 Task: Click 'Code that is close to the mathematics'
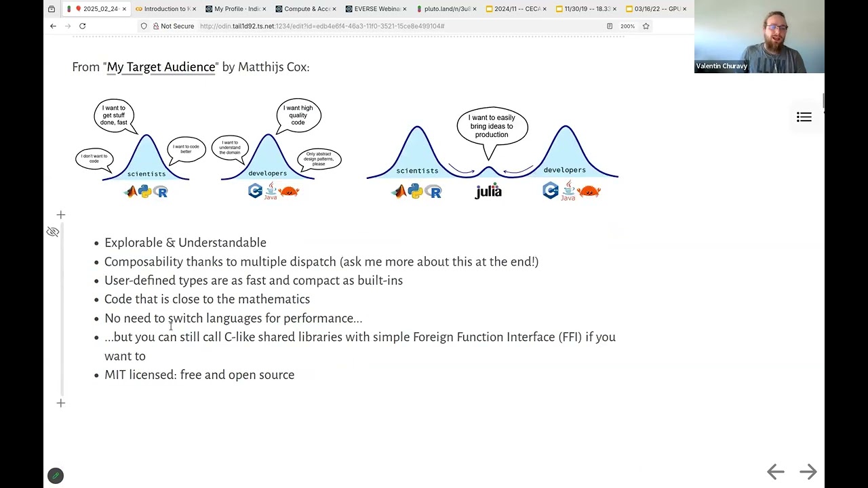(x=207, y=300)
